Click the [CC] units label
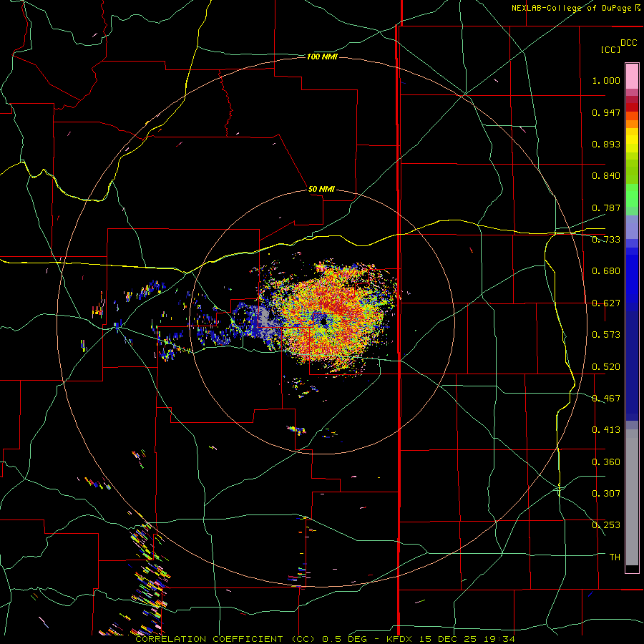 (610, 49)
